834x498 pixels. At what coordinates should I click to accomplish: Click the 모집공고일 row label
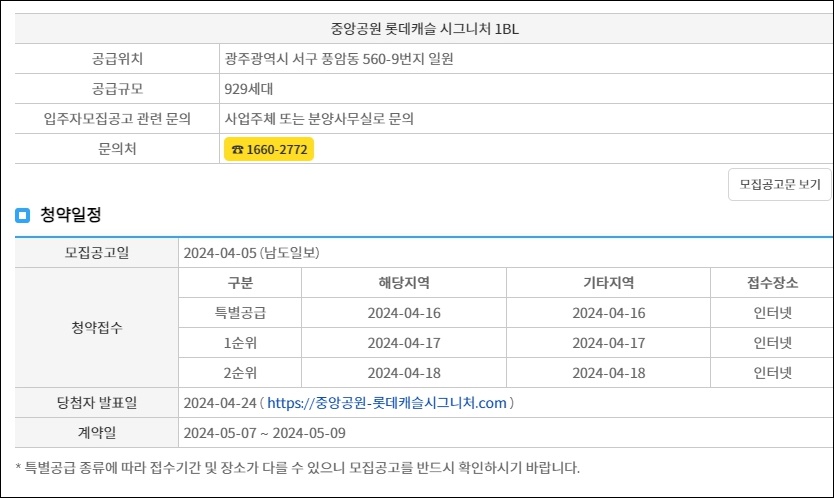coord(97,253)
